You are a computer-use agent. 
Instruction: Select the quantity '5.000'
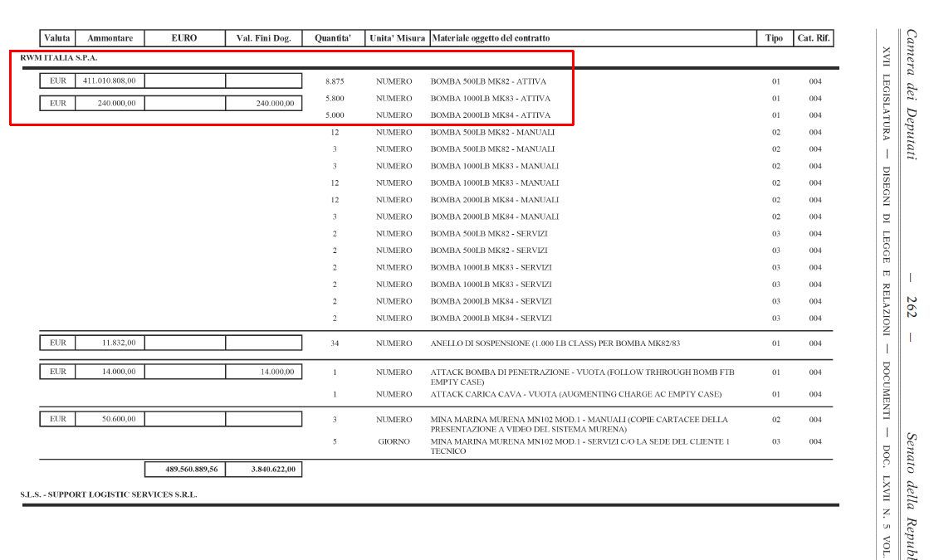tap(335, 114)
